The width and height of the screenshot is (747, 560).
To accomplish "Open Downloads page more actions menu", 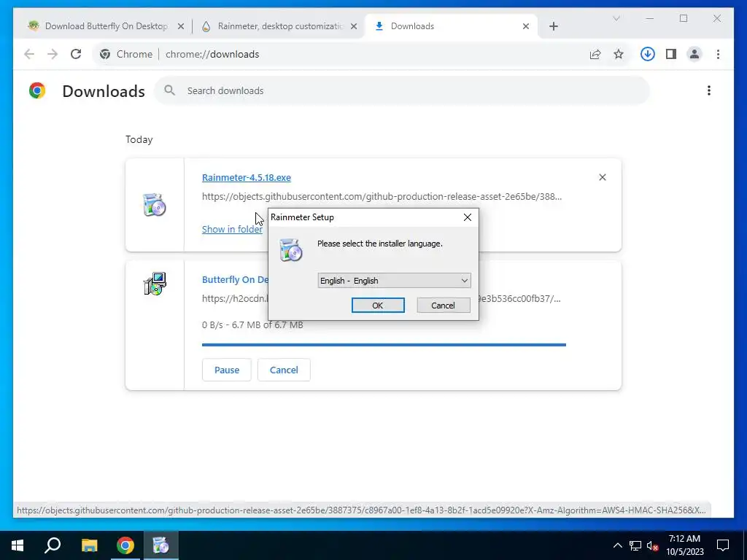I will (709, 90).
